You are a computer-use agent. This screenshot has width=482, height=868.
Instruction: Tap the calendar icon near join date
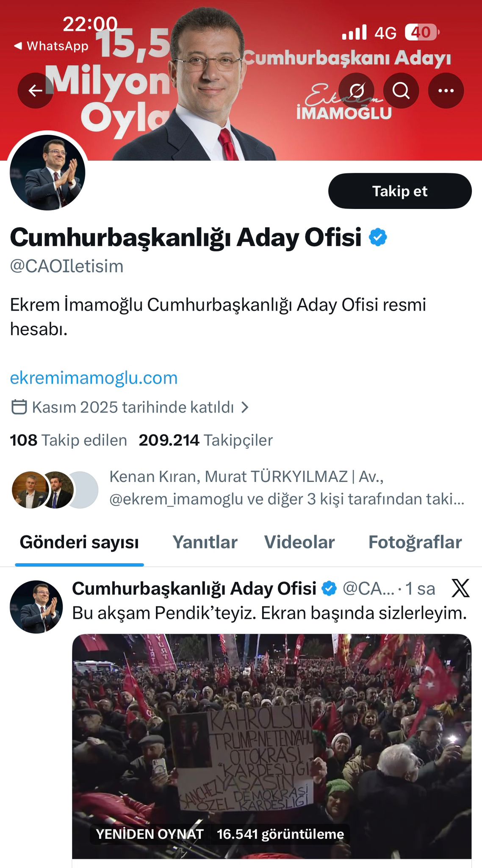click(x=19, y=407)
